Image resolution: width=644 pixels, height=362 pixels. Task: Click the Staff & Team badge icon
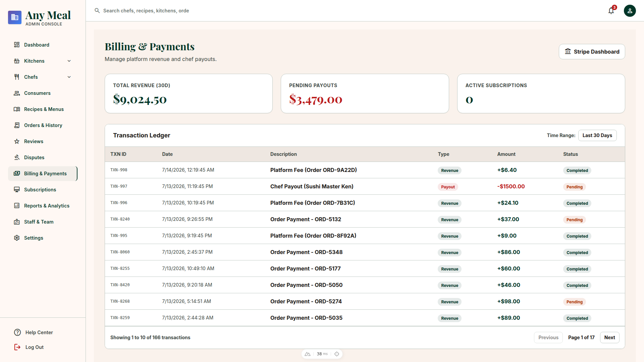pyautogui.click(x=17, y=222)
